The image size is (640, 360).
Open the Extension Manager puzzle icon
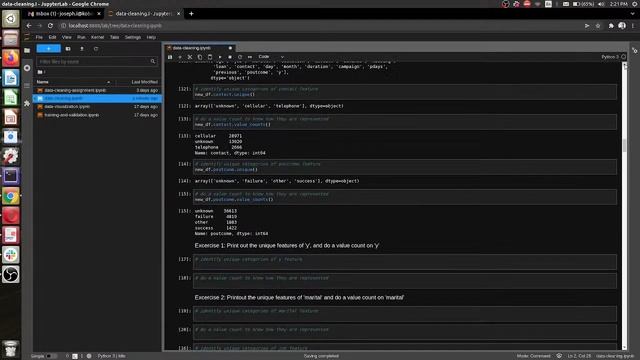point(27,104)
